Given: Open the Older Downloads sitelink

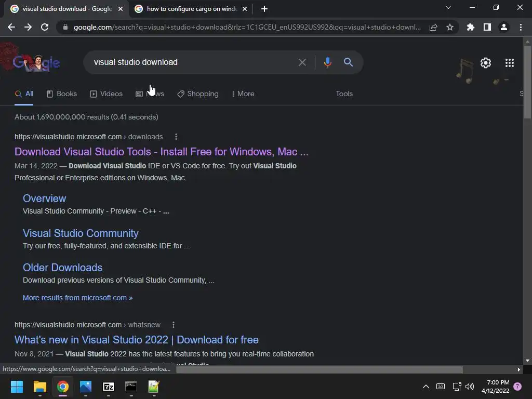Looking at the screenshot, I should click(x=62, y=268).
